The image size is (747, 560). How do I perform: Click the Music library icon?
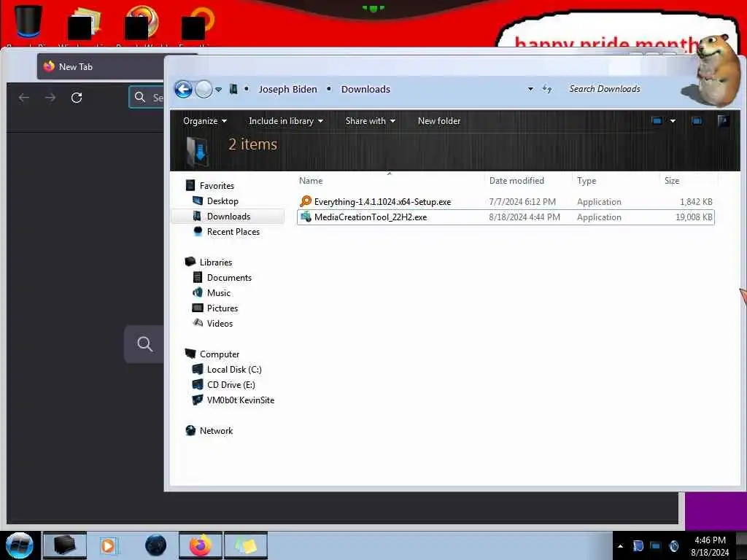[x=198, y=292]
